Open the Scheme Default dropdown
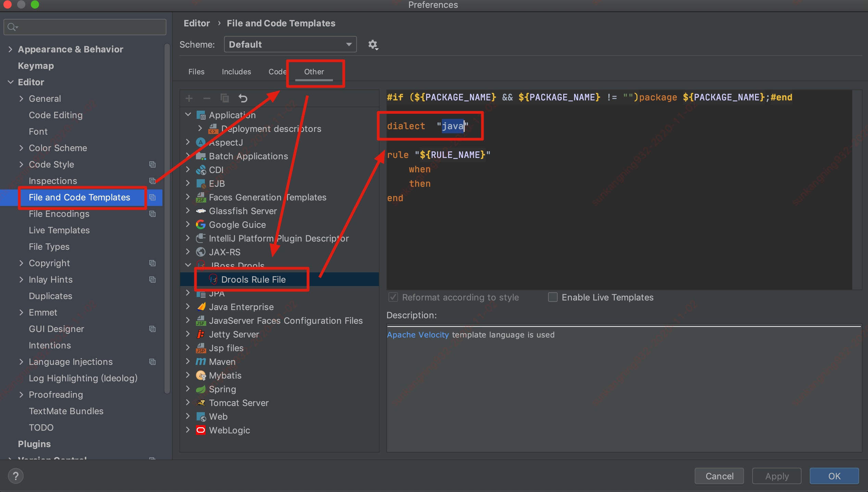This screenshot has height=492, width=868. click(290, 45)
